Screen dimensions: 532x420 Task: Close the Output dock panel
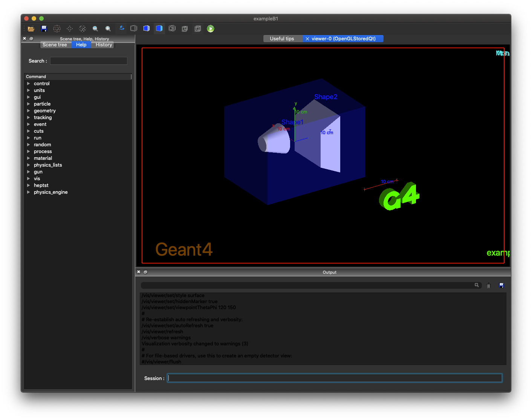(x=139, y=272)
